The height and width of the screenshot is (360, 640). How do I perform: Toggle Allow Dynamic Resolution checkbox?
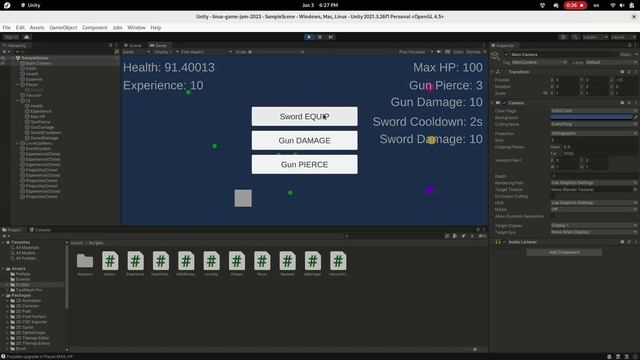click(x=553, y=216)
